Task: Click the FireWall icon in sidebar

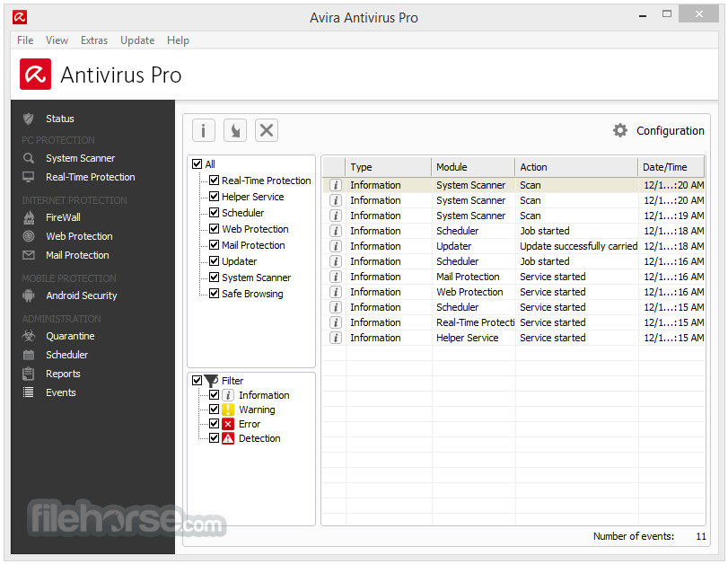Action: pyautogui.click(x=29, y=217)
